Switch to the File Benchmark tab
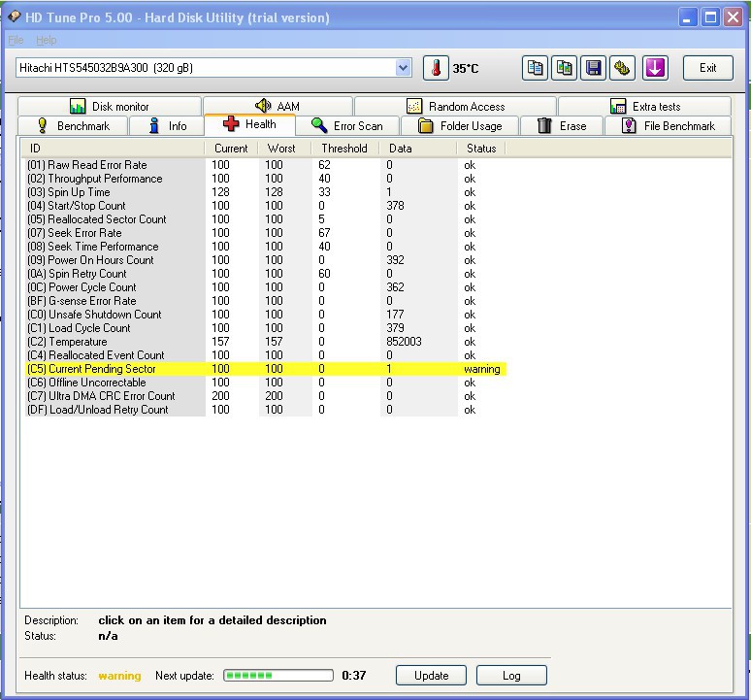Image resolution: width=751 pixels, height=700 pixels. point(669,125)
